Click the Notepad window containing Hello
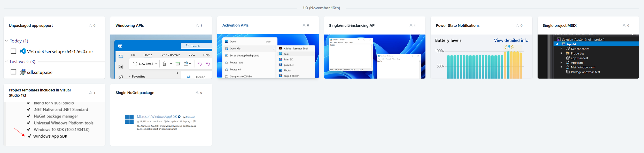 (351, 54)
